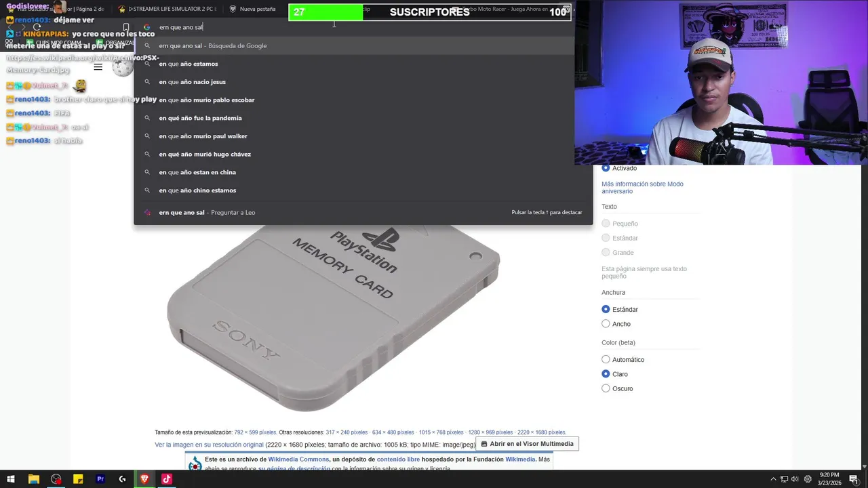
Task: Select the Ancho width radio button
Action: [606, 324]
